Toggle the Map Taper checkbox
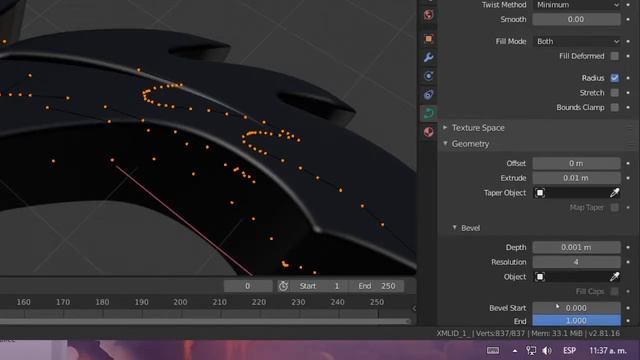Viewport: 640px width, 360px height. (614, 207)
